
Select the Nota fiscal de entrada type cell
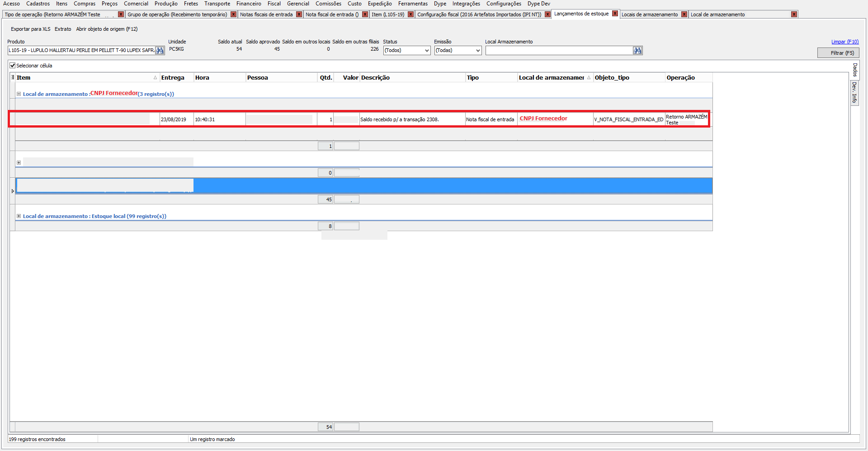491,119
